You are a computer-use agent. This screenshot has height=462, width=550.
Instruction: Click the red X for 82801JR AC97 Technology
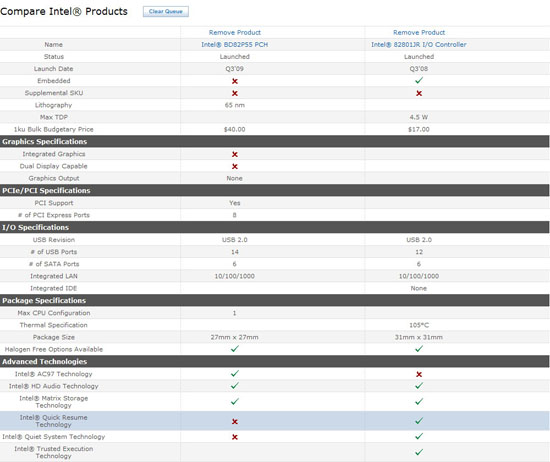click(x=419, y=374)
